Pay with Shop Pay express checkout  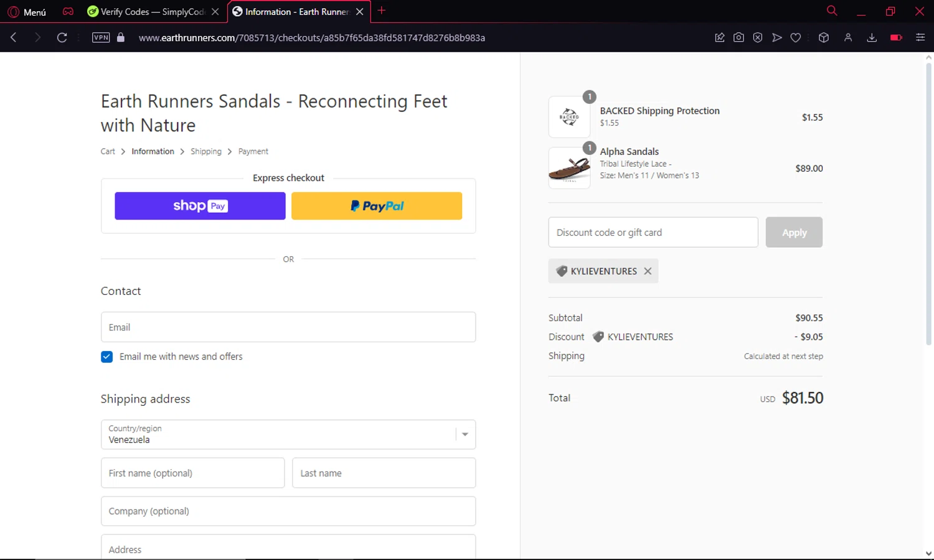point(200,206)
